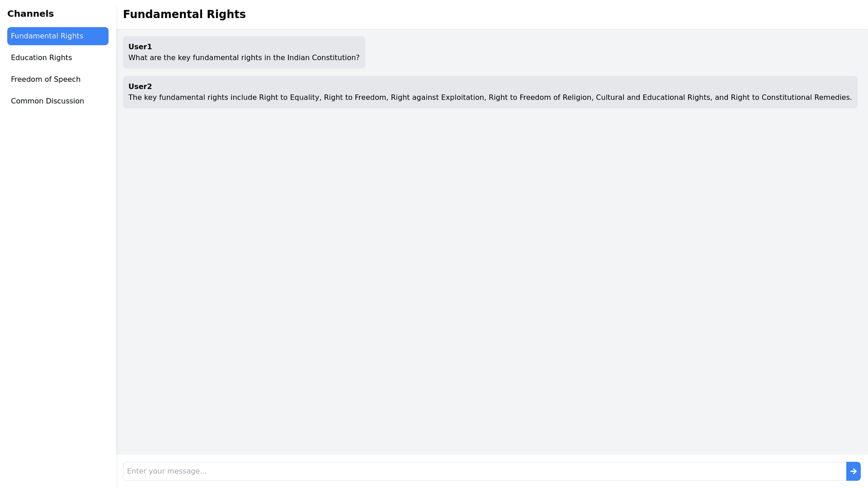Focus the 'Enter your message' input field
Viewport: 868px width, 488px height.
click(x=484, y=471)
